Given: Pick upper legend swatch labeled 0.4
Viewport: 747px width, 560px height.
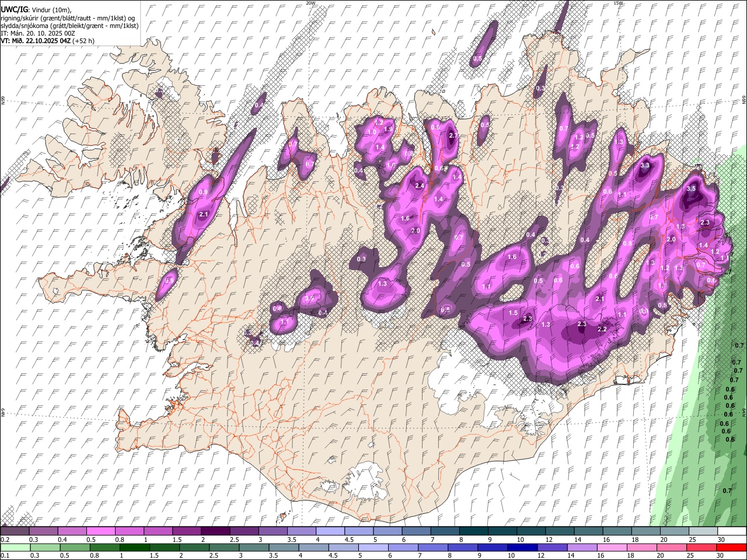Looking at the screenshot, I should click(x=72, y=531).
